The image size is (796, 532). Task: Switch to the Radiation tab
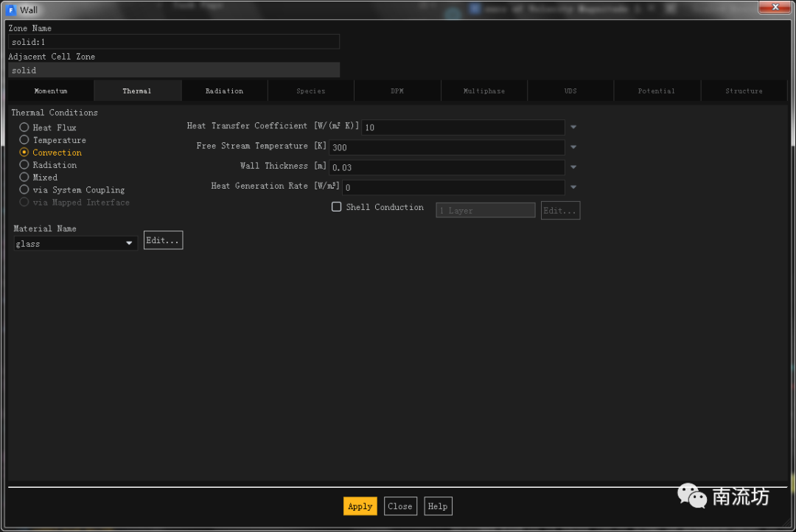(224, 91)
